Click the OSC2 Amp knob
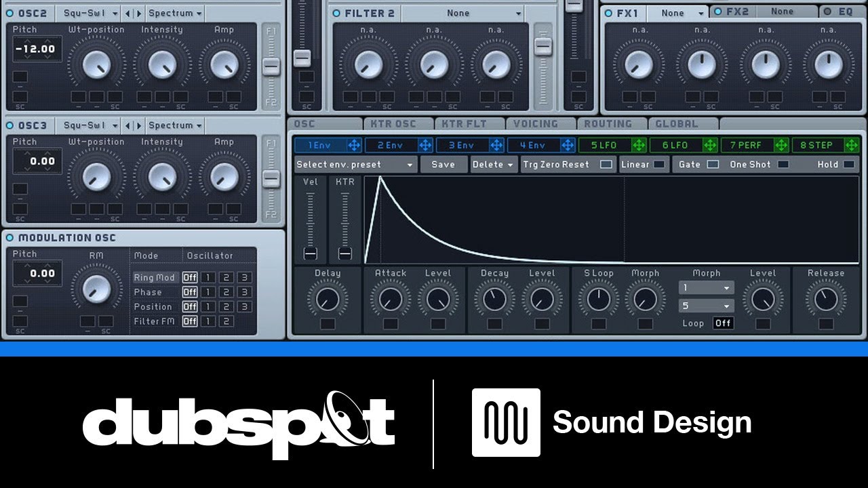The image size is (868, 488). [224, 64]
